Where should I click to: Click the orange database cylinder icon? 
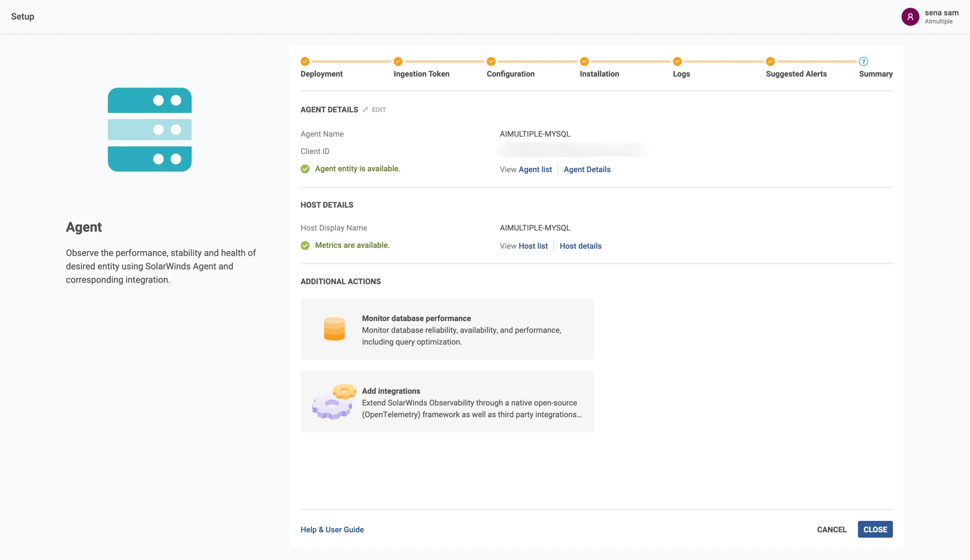pos(334,329)
